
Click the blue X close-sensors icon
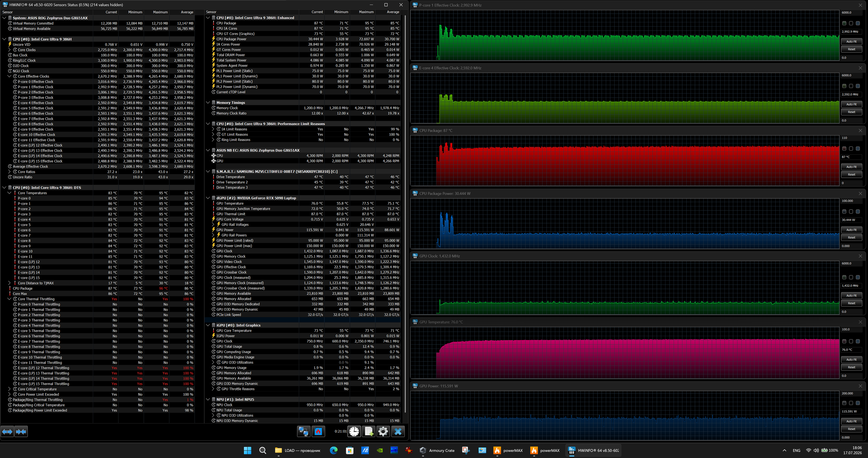398,431
